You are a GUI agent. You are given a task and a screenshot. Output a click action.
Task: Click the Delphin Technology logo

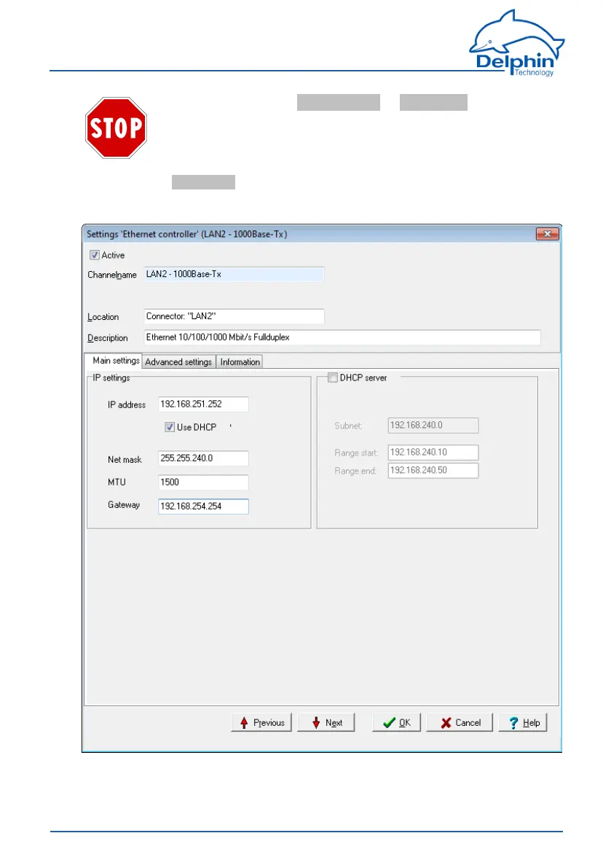coord(516,42)
